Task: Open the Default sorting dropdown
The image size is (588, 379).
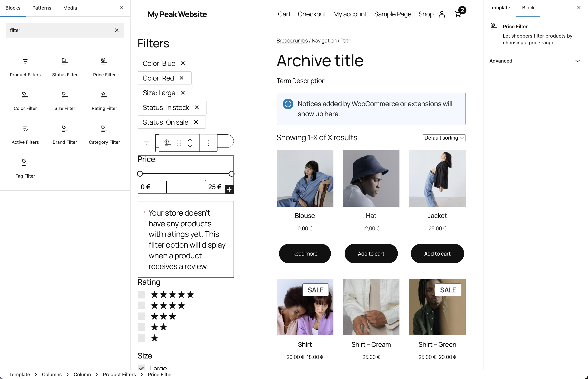Action: [x=444, y=138]
